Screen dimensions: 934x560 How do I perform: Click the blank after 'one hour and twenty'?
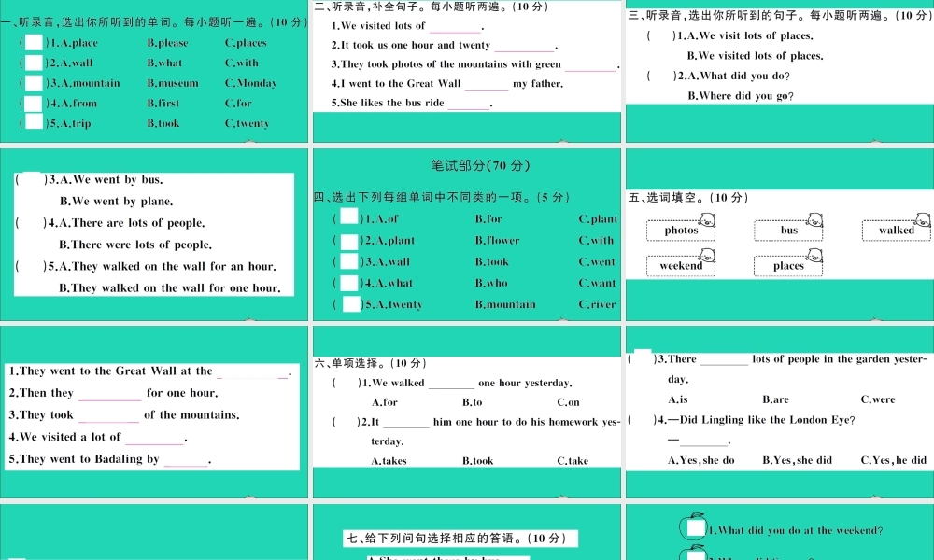(x=524, y=49)
